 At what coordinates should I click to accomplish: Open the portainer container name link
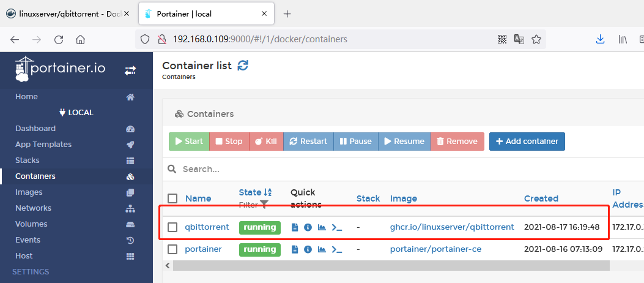pyautogui.click(x=203, y=249)
